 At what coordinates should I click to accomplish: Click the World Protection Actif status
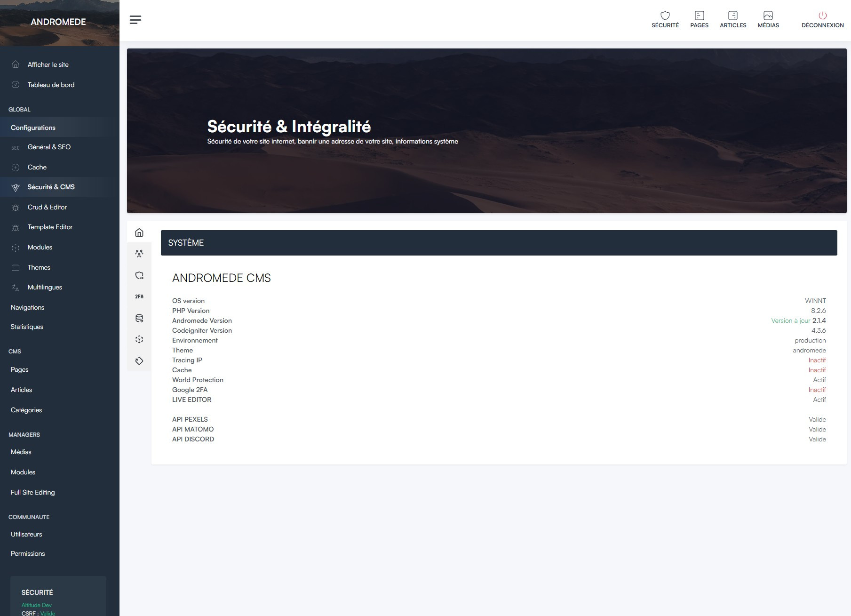click(819, 380)
